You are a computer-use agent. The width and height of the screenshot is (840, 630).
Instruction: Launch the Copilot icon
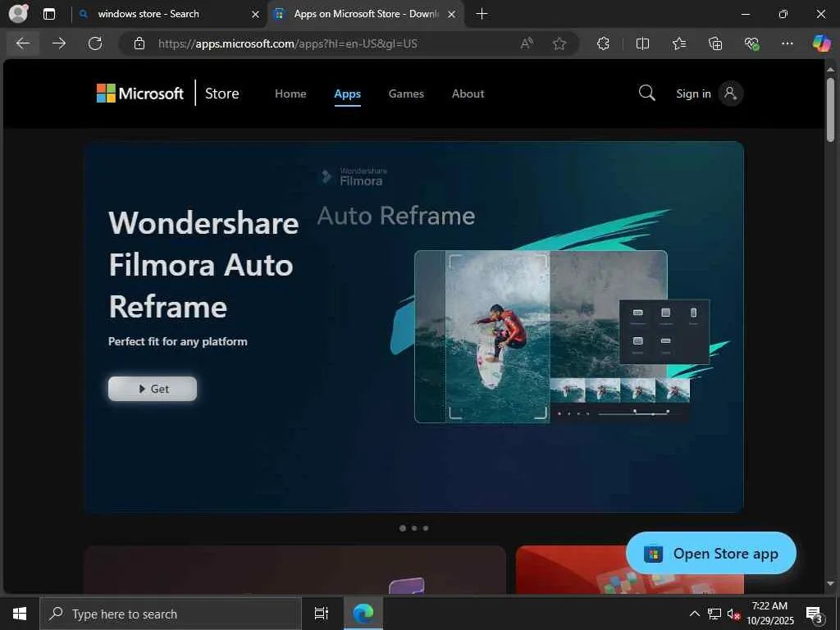[820, 43]
